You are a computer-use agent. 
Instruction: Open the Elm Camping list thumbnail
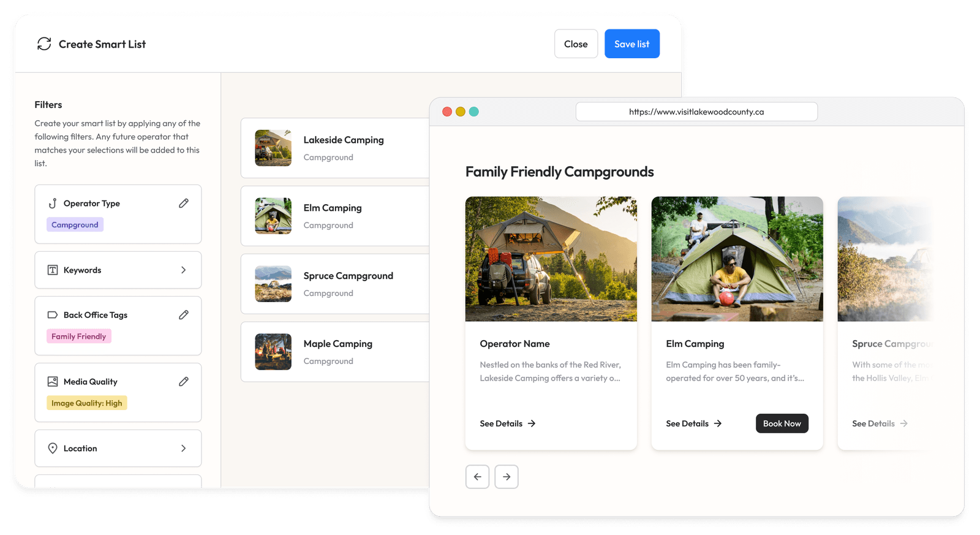(x=273, y=216)
